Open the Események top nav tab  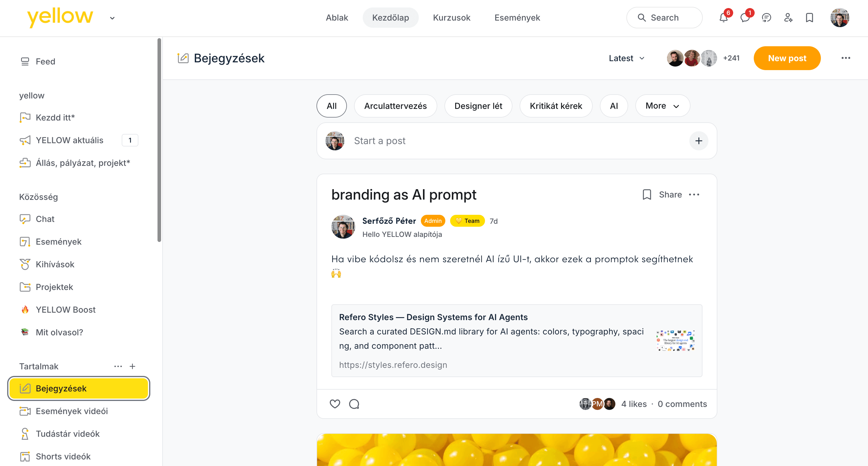[517, 18]
